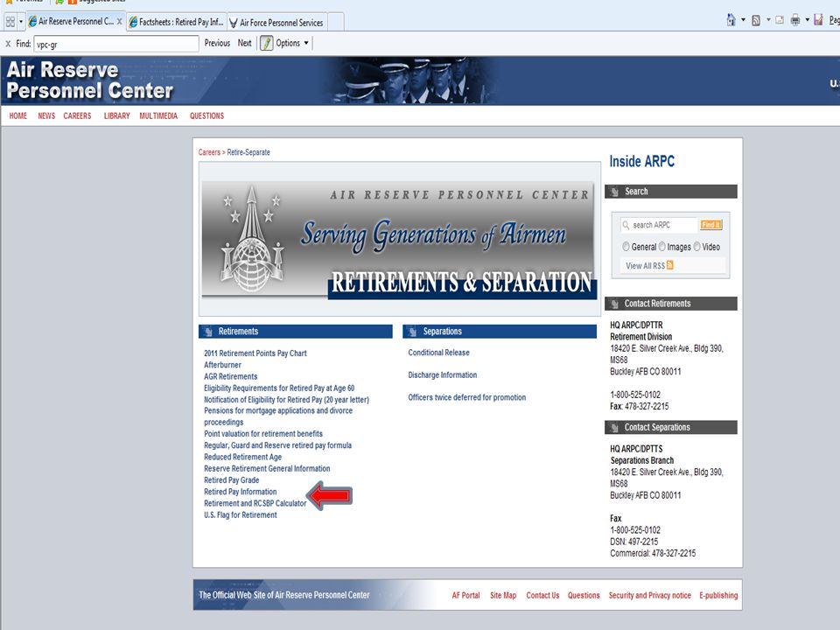This screenshot has height=630, width=840.
Task: Expand the Print dropdown arrow
Action: [x=807, y=20]
